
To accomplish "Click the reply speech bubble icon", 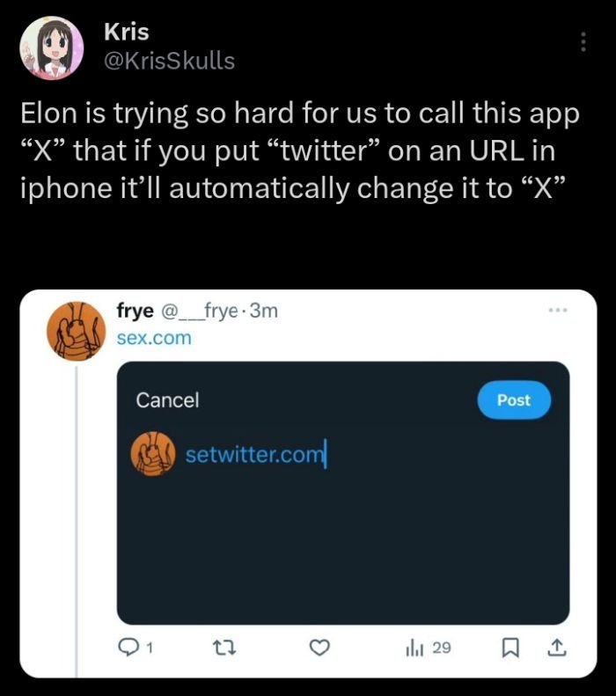I will [128, 649].
